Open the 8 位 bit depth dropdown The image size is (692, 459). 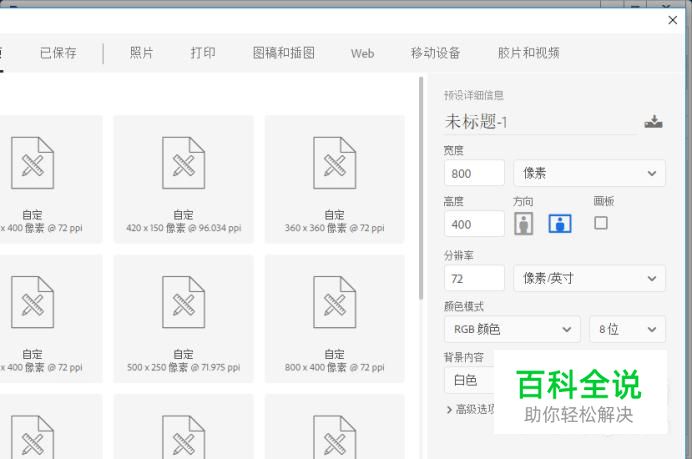pyautogui.click(x=627, y=329)
